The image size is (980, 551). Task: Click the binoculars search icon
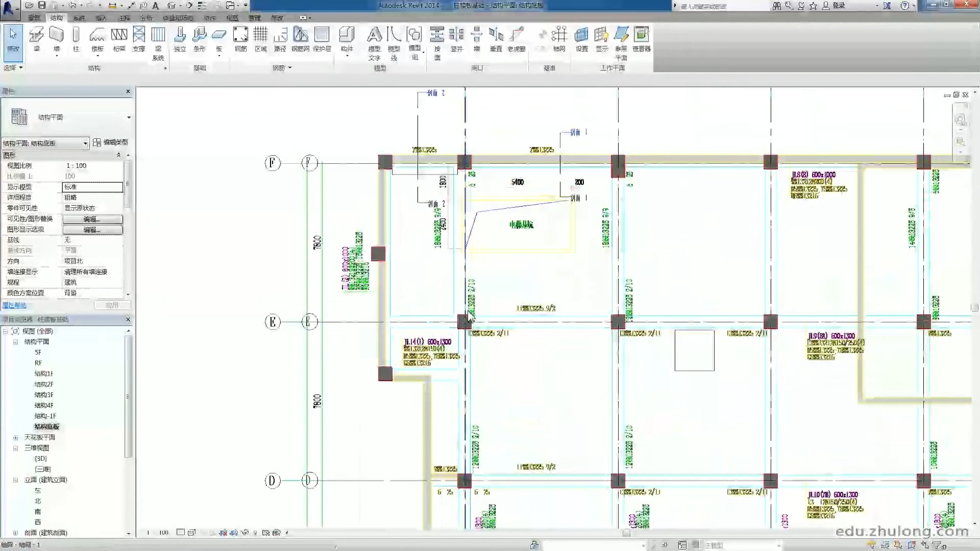776,6
